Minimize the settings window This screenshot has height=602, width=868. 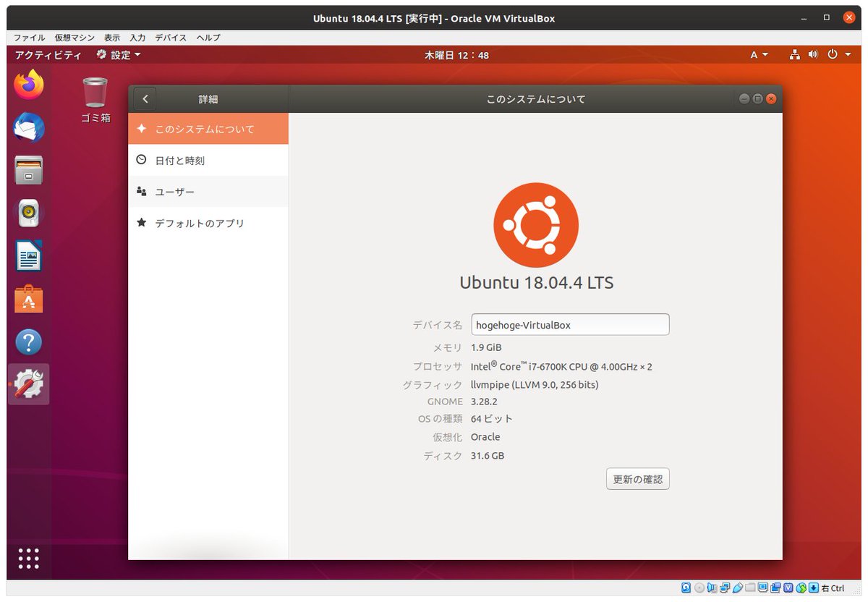click(x=744, y=99)
